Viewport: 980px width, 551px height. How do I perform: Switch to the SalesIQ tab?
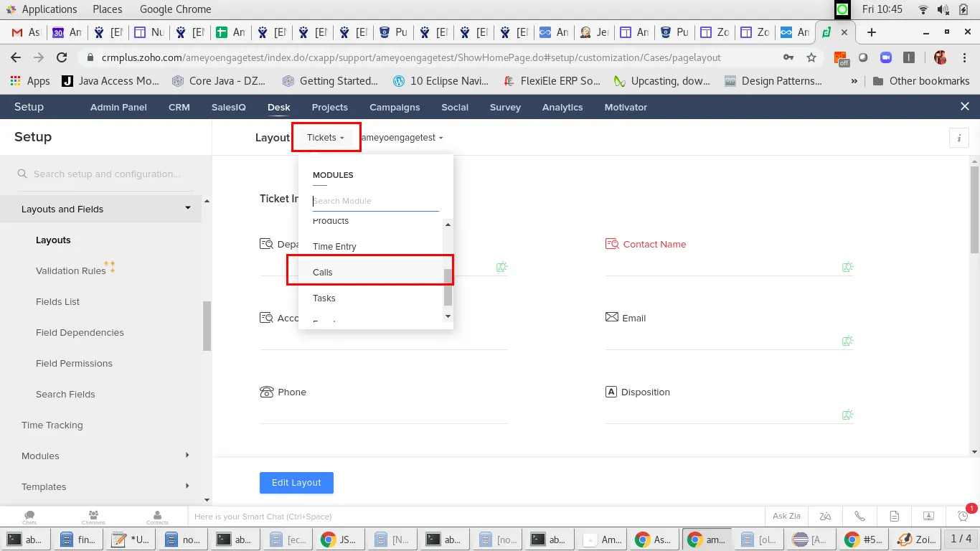[x=229, y=107]
